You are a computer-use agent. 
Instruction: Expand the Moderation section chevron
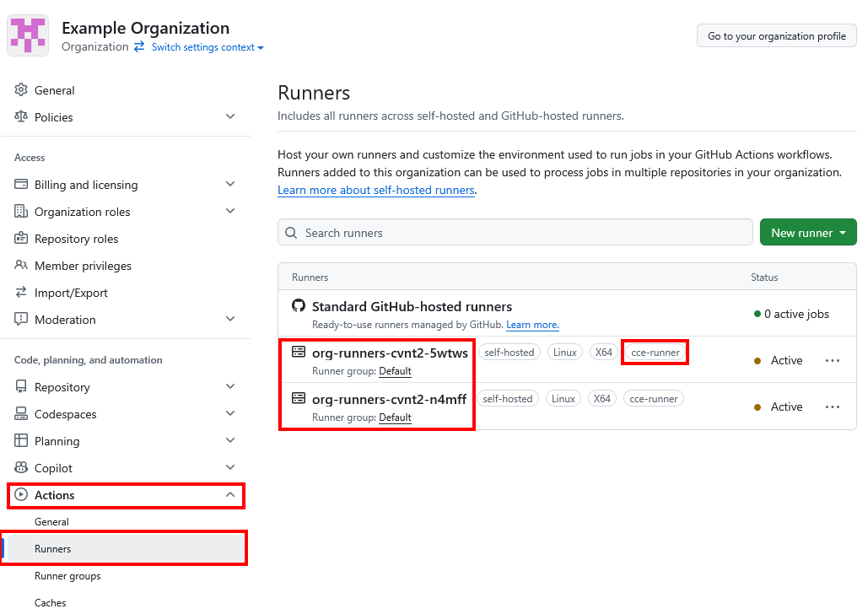(x=230, y=320)
